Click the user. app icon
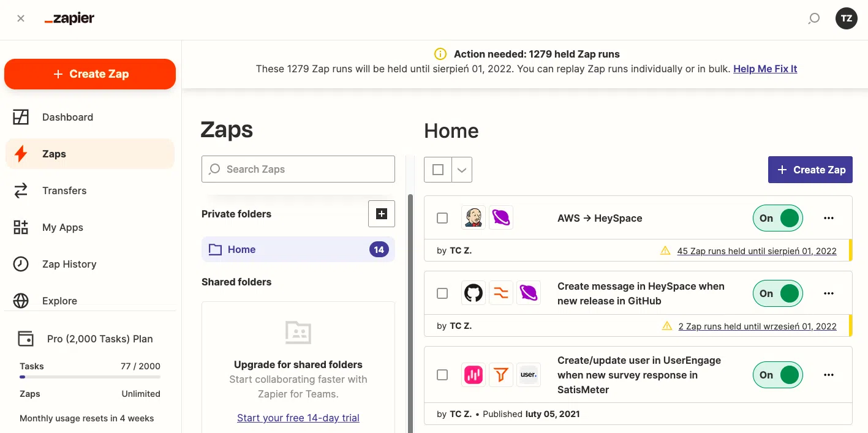The image size is (868, 433). click(x=529, y=375)
